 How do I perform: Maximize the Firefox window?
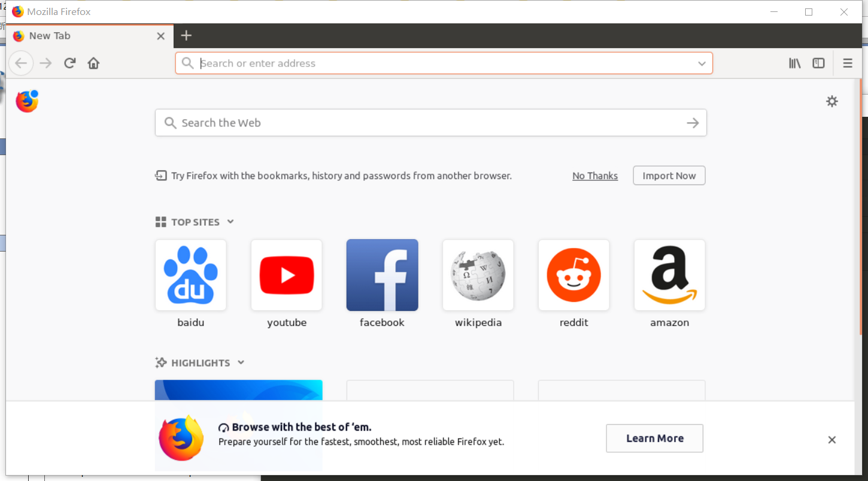point(809,11)
